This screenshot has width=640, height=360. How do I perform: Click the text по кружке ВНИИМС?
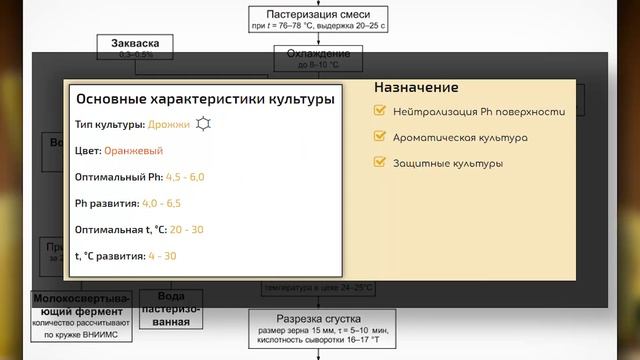click(81, 335)
